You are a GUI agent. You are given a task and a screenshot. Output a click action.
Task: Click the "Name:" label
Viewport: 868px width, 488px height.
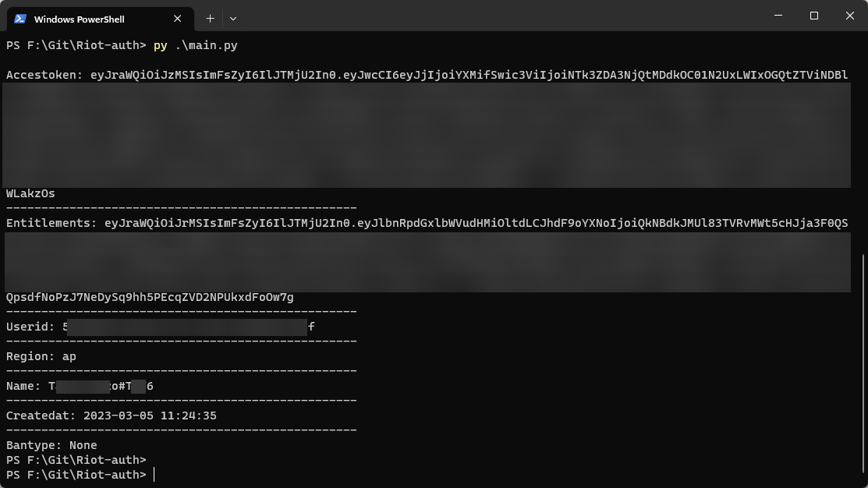click(x=23, y=386)
